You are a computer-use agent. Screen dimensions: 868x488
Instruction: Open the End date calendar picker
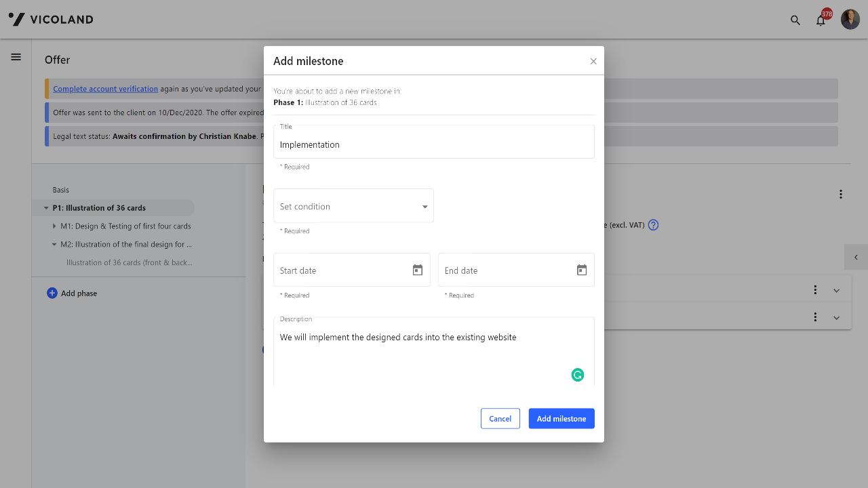tap(582, 270)
